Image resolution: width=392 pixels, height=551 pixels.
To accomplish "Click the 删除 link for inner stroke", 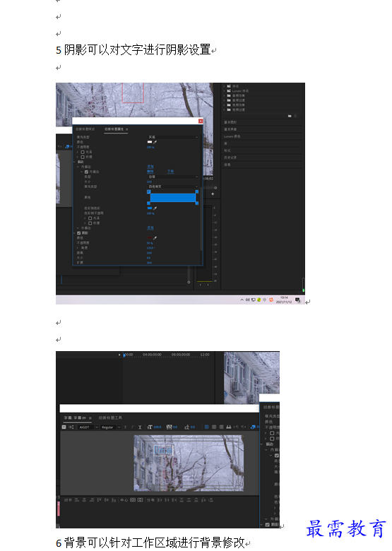I will [x=150, y=172].
